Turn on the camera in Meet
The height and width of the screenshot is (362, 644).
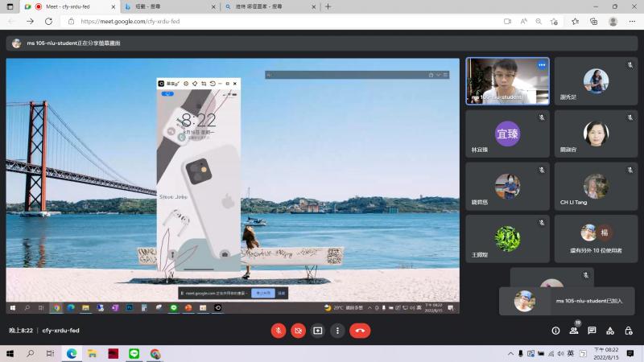click(298, 331)
